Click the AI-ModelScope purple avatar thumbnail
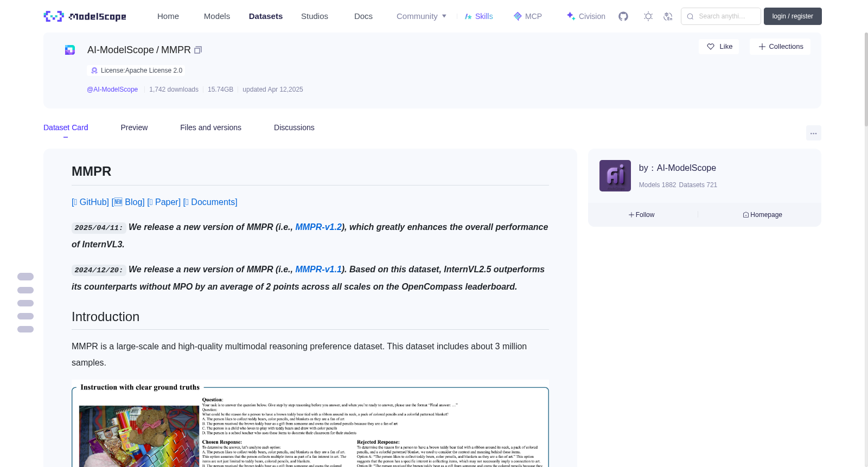This screenshot has width=868, height=467. (615, 176)
